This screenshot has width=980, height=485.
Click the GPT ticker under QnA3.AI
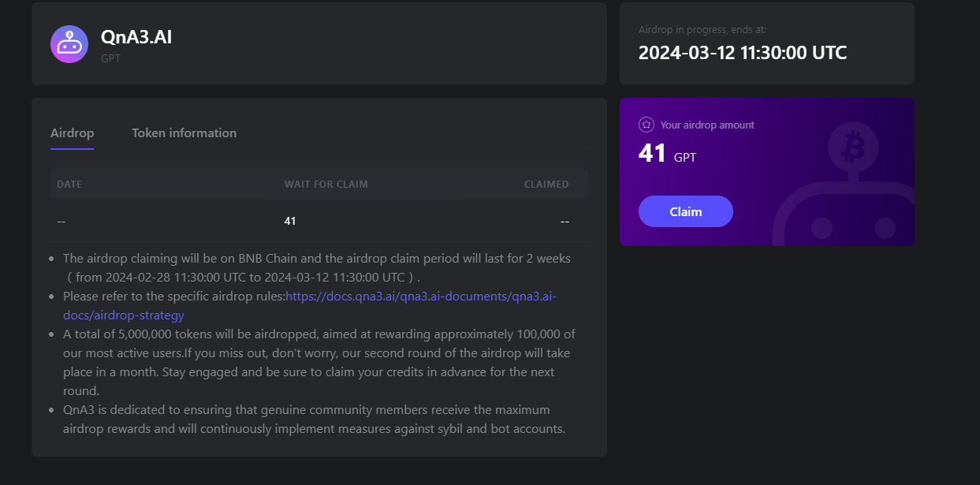pyautogui.click(x=110, y=58)
